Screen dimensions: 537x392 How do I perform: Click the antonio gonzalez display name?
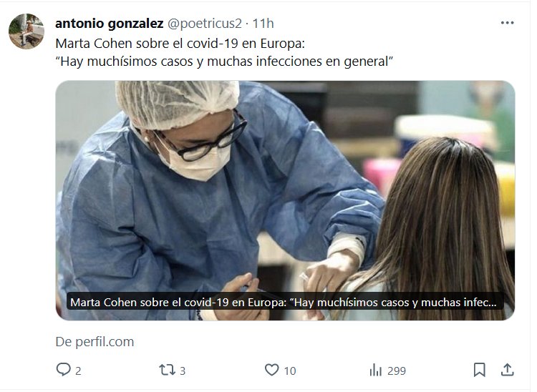point(110,24)
